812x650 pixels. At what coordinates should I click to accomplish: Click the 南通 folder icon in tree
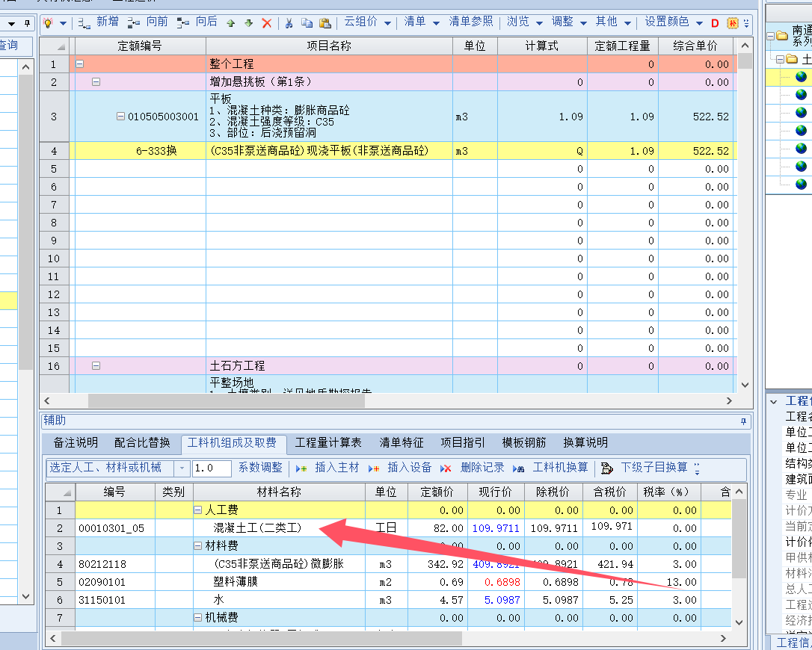[x=781, y=36]
